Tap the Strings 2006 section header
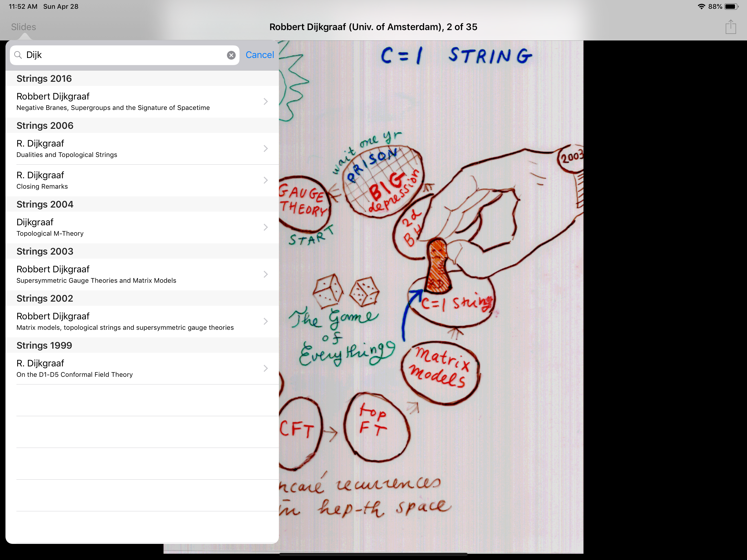This screenshot has width=747, height=560. coord(142,125)
